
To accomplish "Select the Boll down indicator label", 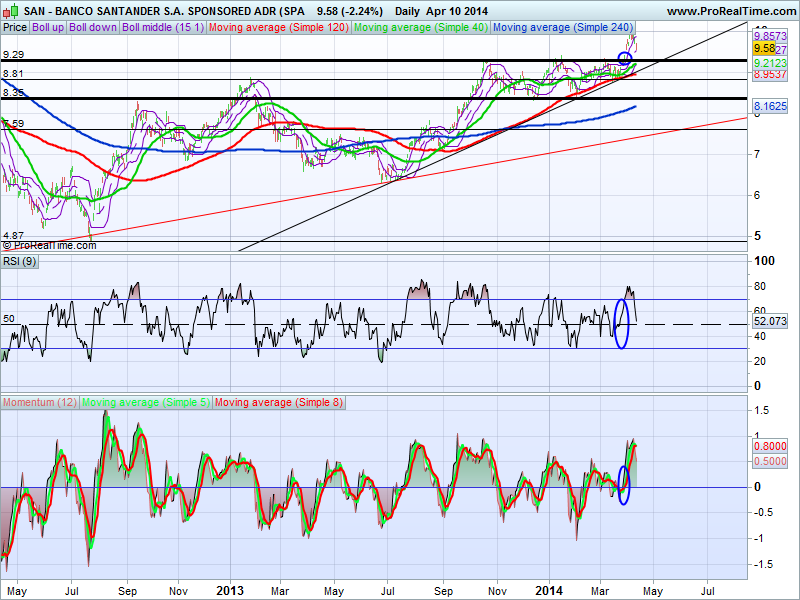I will [x=93, y=28].
